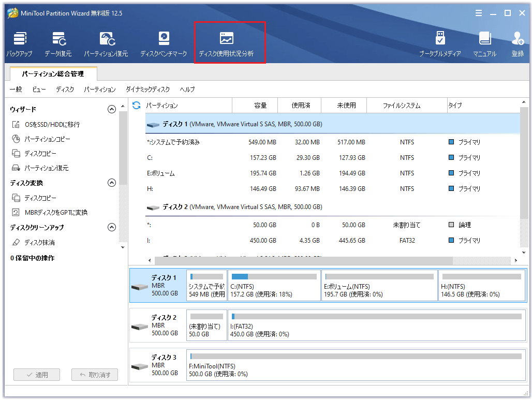Open ディスク使用状況分析 space analyzer

pyautogui.click(x=227, y=44)
